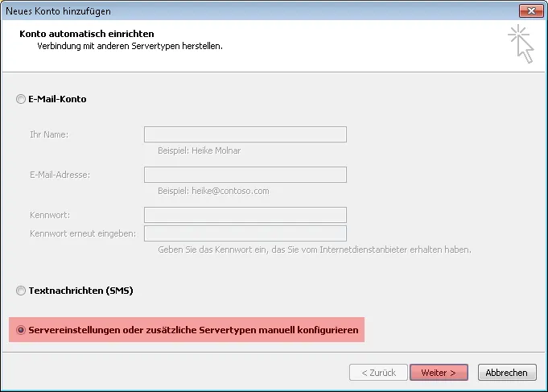The width and height of the screenshot is (548, 392).
Task: Click the Kennwort input field
Action: [245, 215]
